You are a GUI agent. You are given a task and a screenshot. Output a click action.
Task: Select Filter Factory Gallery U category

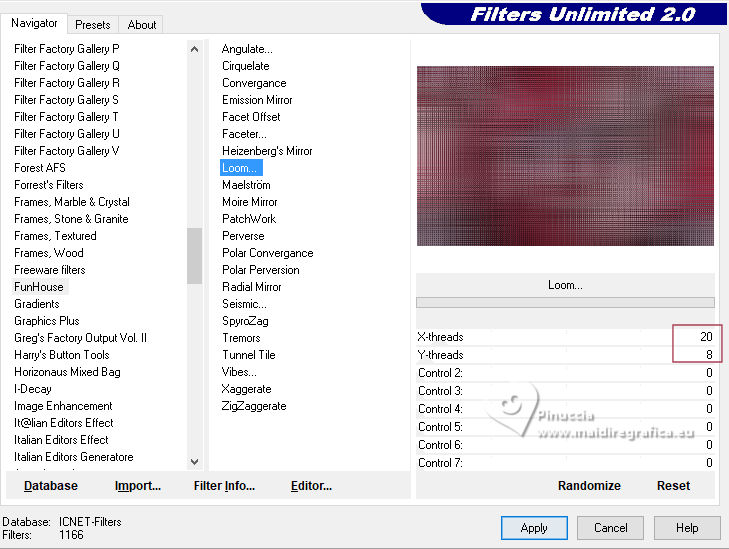point(66,134)
